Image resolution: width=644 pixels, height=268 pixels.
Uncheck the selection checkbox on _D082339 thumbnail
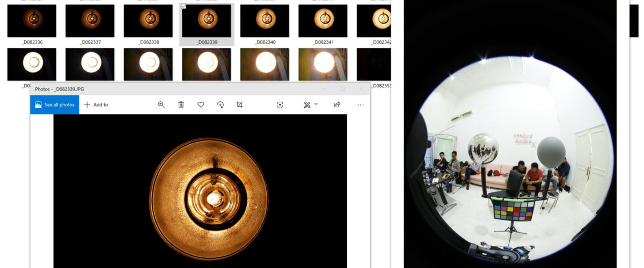click(x=184, y=6)
